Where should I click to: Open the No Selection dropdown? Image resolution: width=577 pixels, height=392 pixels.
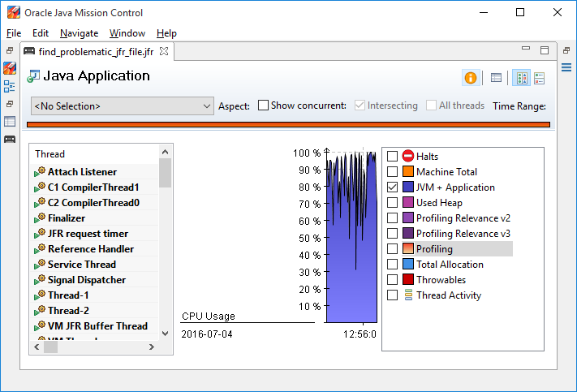122,106
